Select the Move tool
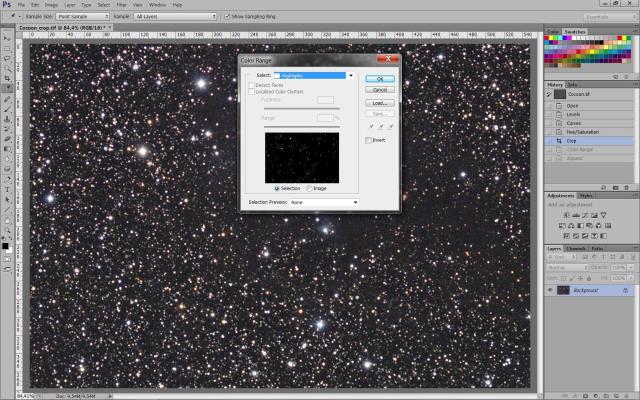640x400 pixels. pos(7,37)
